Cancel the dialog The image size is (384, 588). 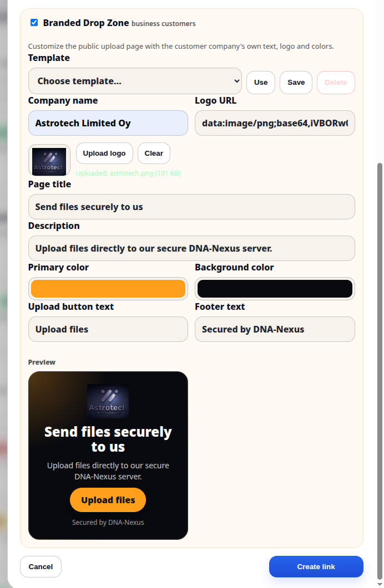pos(41,566)
